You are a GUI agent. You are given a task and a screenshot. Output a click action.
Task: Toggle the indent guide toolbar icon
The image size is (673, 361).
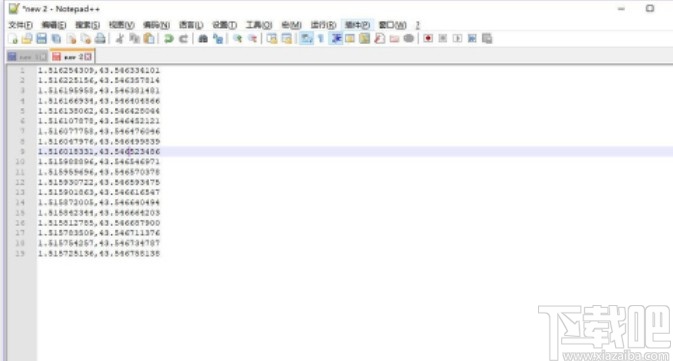tap(336, 39)
